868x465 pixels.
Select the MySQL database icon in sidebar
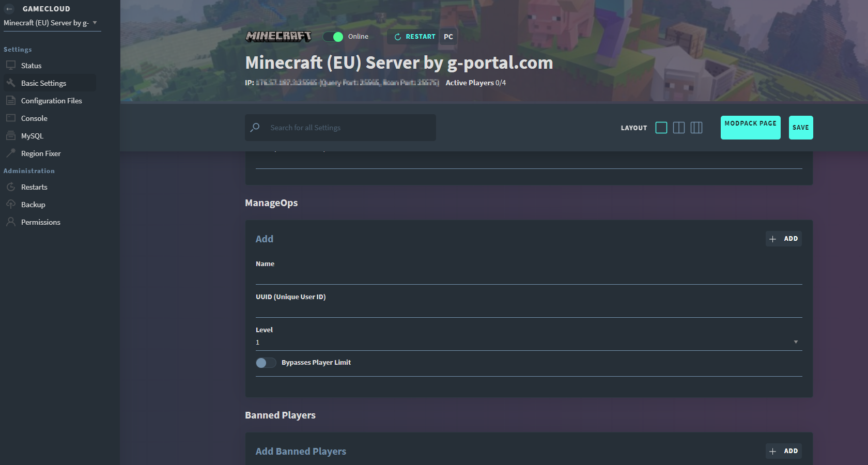(x=11, y=135)
